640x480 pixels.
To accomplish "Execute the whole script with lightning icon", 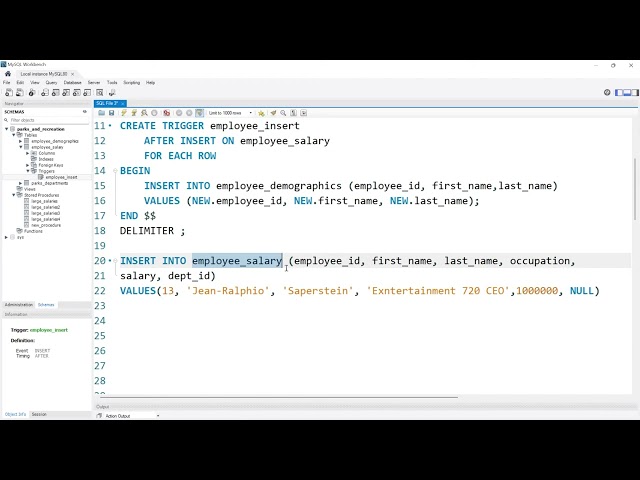I will pyautogui.click(x=124, y=113).
